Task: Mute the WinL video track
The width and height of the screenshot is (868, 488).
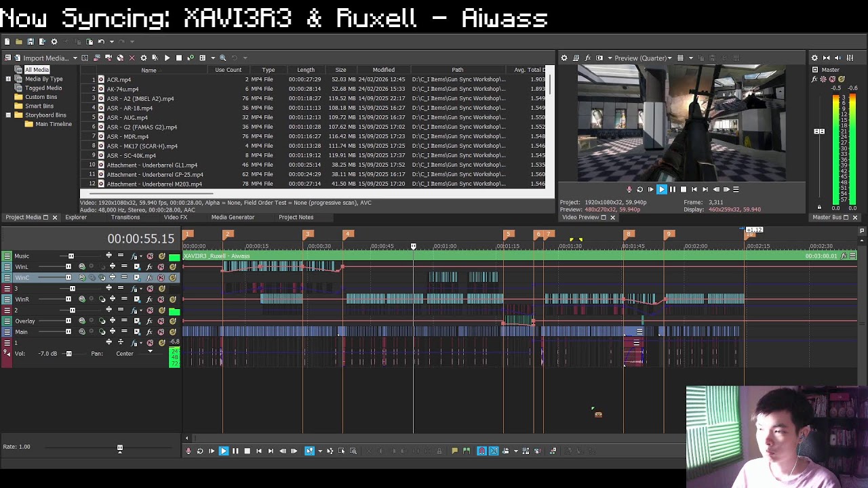Action: tap(161, 266)
